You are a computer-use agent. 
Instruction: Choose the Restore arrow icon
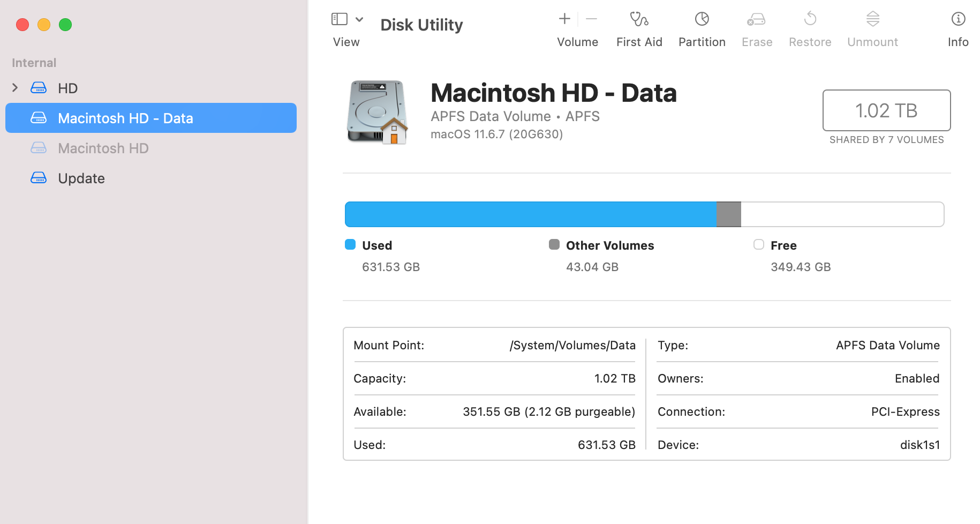click(x=810, y=19)
